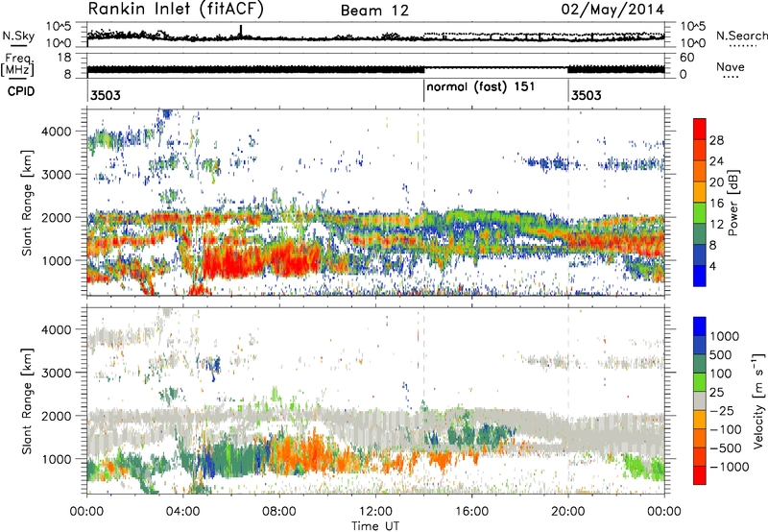The width and height of the screenshot is (768, 532).
Task: Click the '20:00' time tick label
Action: point(567,512)
